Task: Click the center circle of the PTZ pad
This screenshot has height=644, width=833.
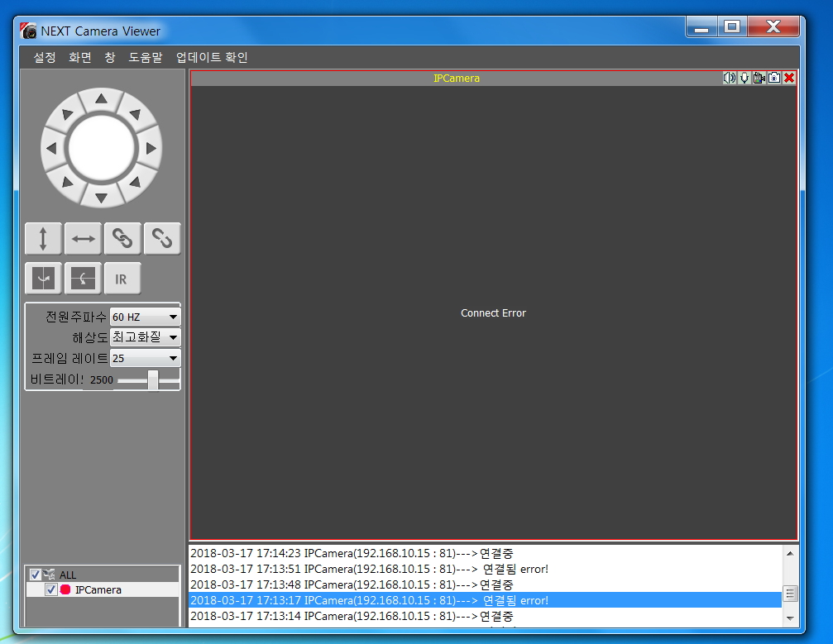Action: (102, 149)
